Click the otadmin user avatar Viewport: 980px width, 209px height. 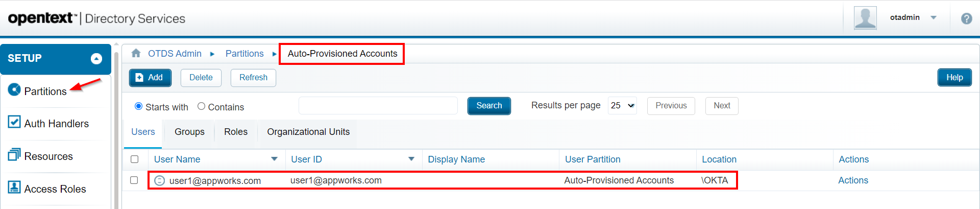pos(865,18)
